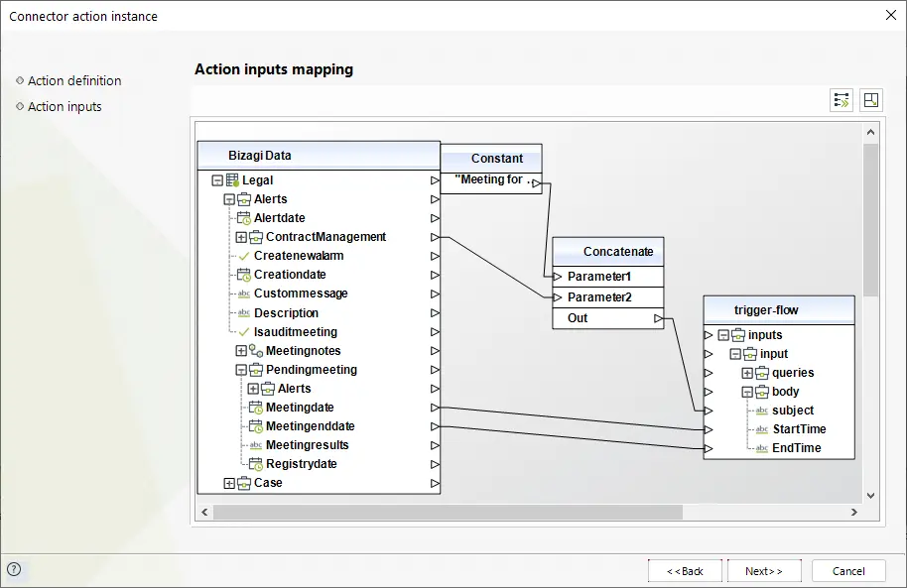Click the Meetingenddate calendar icon

256,426
